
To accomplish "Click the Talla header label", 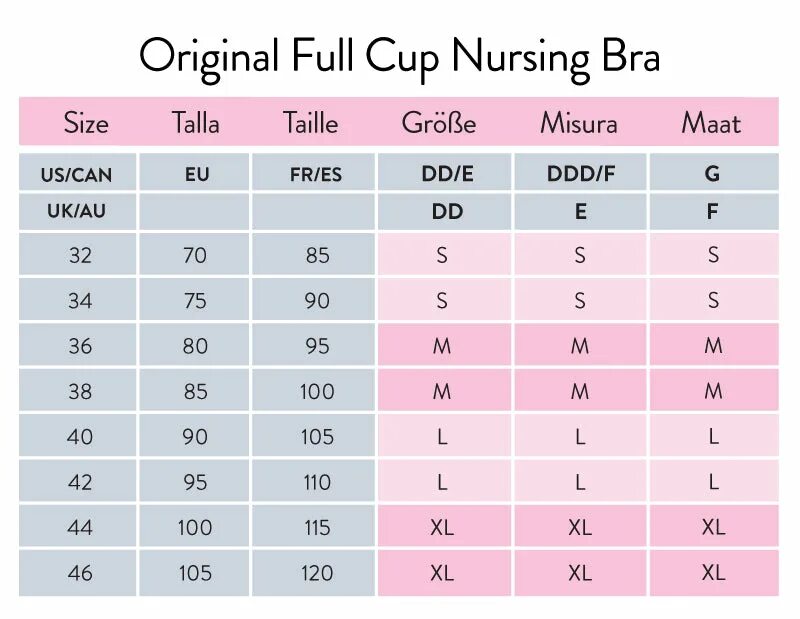I will [195, 123].
